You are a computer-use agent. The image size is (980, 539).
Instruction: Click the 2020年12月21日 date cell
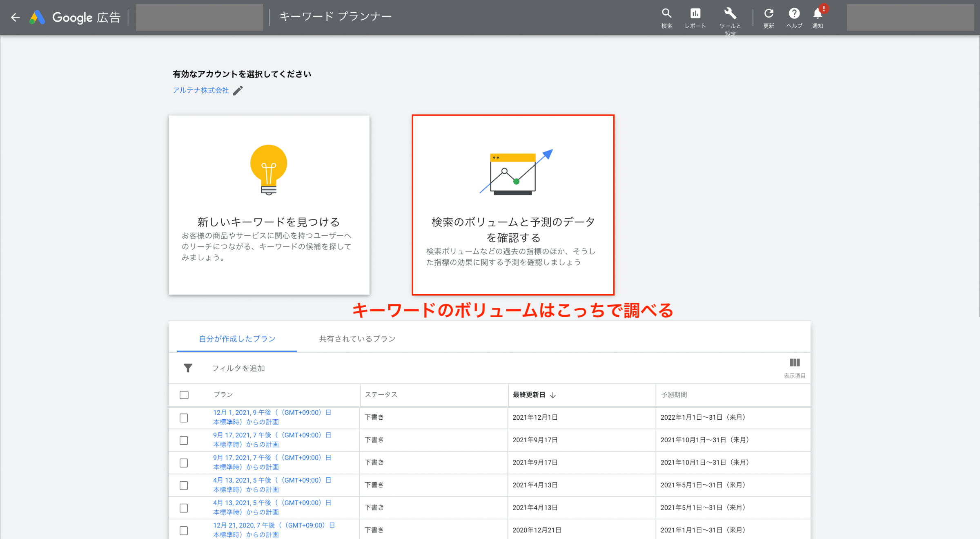(537, 530)
